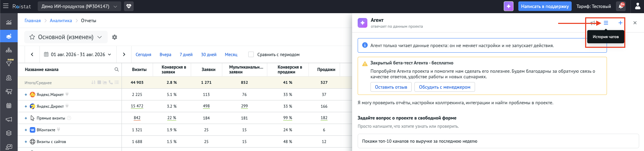Open the AI agent sparkle button in top bar
Viewport: 644px width, 151px height.
[x=508, y=6]
